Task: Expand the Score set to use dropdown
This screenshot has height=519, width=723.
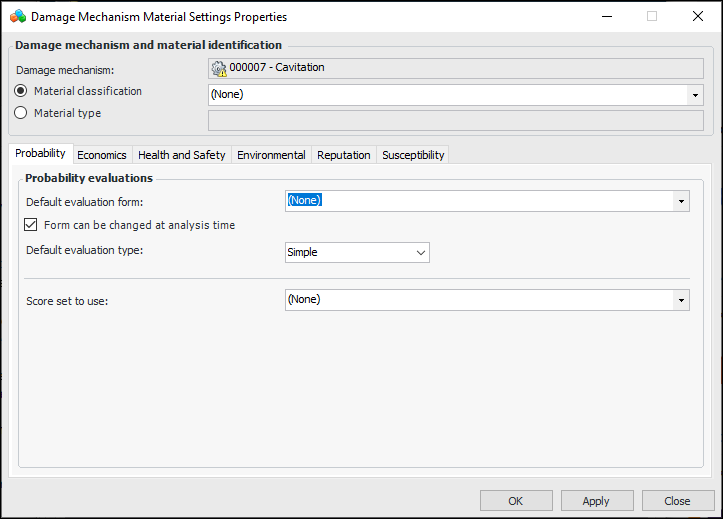Action: [x=681, y=300]
